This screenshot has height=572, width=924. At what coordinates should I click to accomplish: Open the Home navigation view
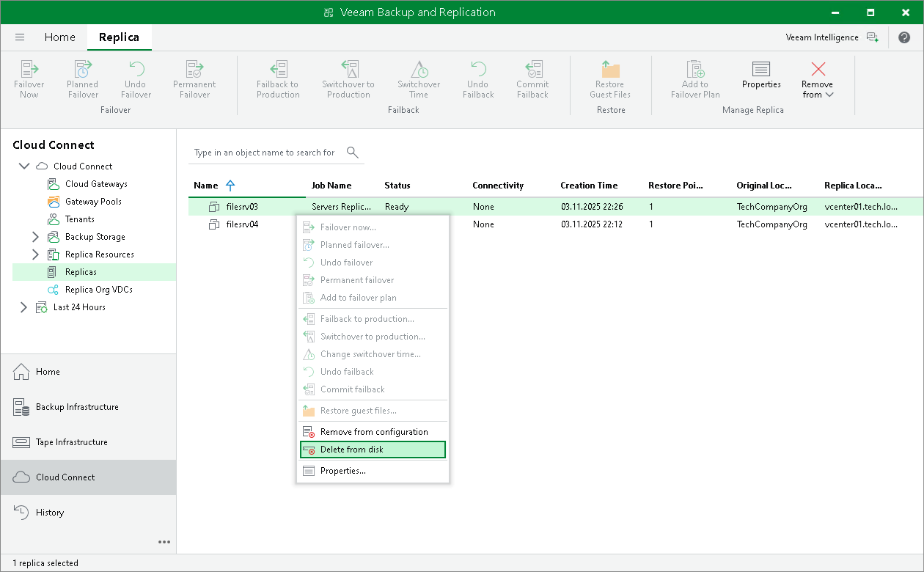click(88, 372)
